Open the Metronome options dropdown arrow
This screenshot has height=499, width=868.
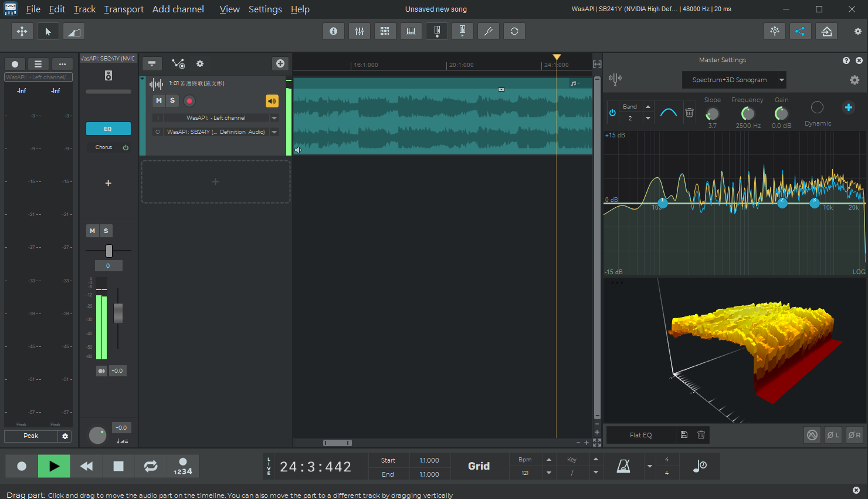pos(649,466)
